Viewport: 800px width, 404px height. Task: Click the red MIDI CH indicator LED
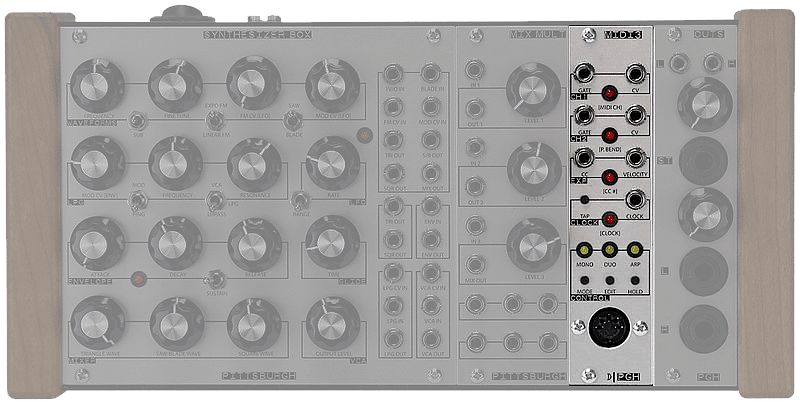coord(608,93)
